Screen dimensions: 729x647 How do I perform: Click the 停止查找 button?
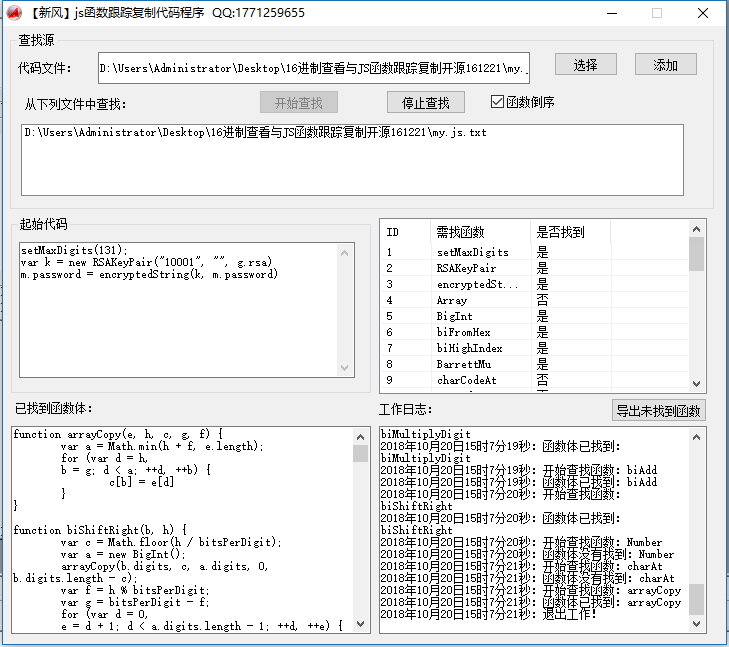pos(426,102)
